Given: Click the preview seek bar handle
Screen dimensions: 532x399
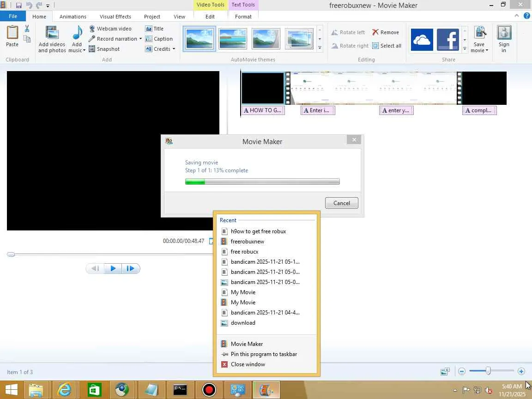Looking at the screenshot, I should [11, 254].
